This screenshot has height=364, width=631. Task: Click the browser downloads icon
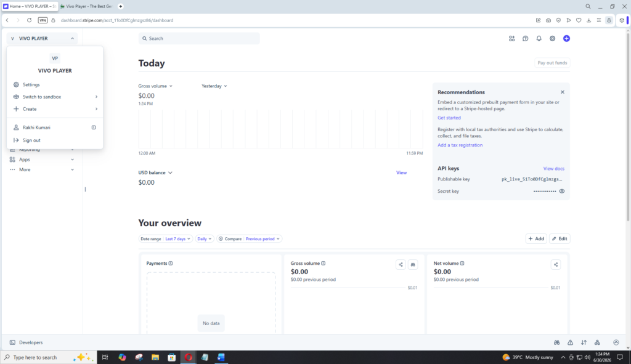[588, 20]
